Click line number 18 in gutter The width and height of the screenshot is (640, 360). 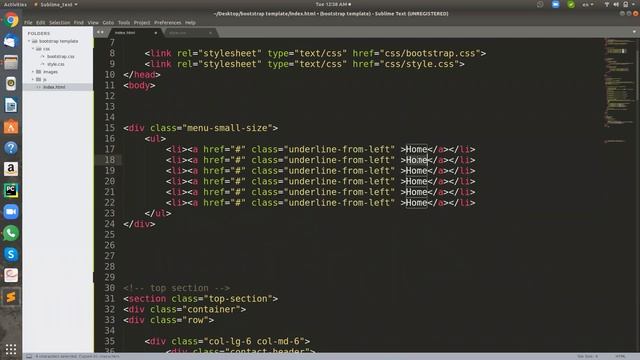point(110,160)
